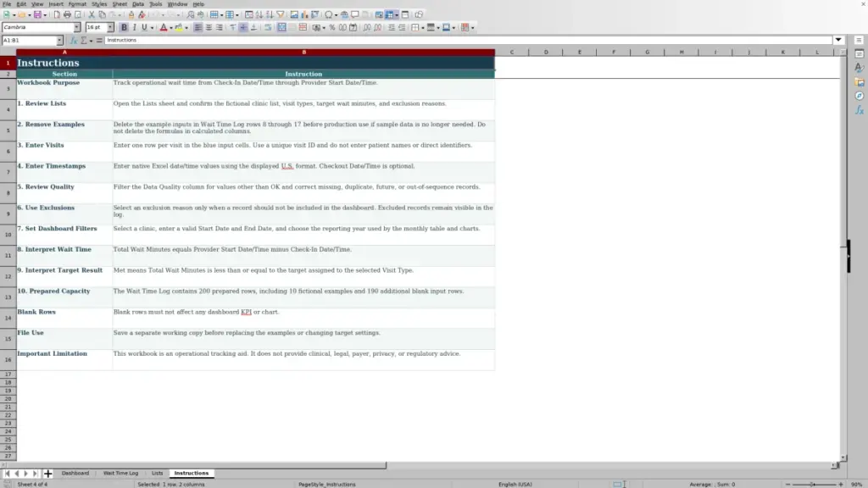Insert Chart icon in toolbar
This screenshot has width=868, height=488.
coord(304,15)
